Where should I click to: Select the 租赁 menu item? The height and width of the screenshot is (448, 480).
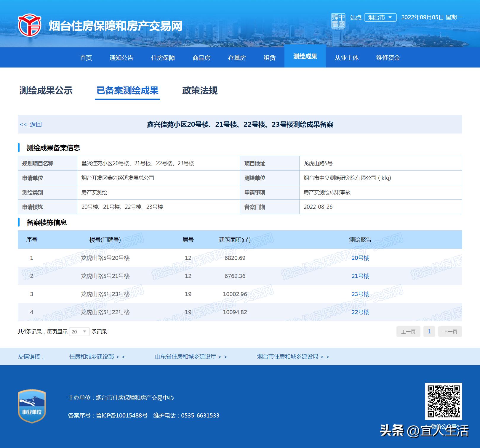[x=269, y=58]
